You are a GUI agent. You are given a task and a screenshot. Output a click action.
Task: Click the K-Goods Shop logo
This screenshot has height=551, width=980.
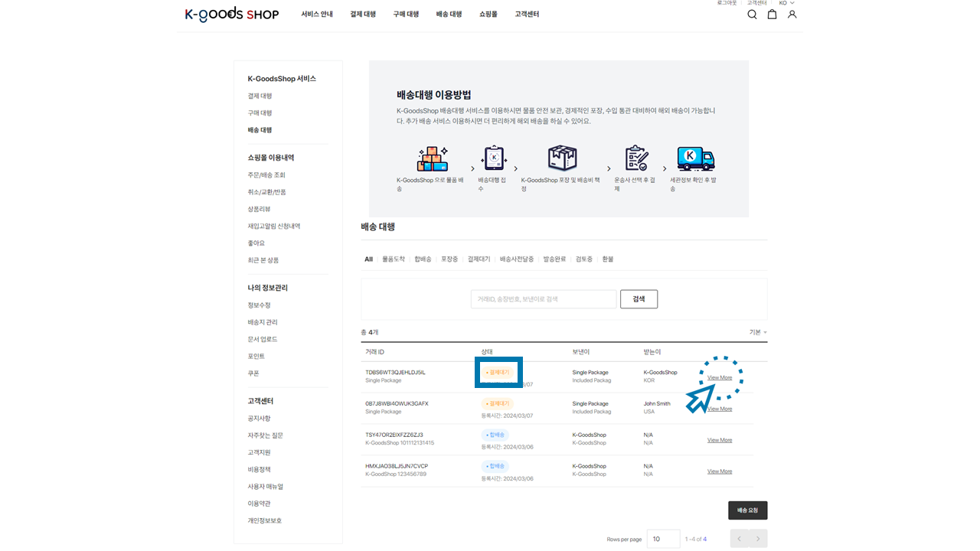[x=231, y=15]
